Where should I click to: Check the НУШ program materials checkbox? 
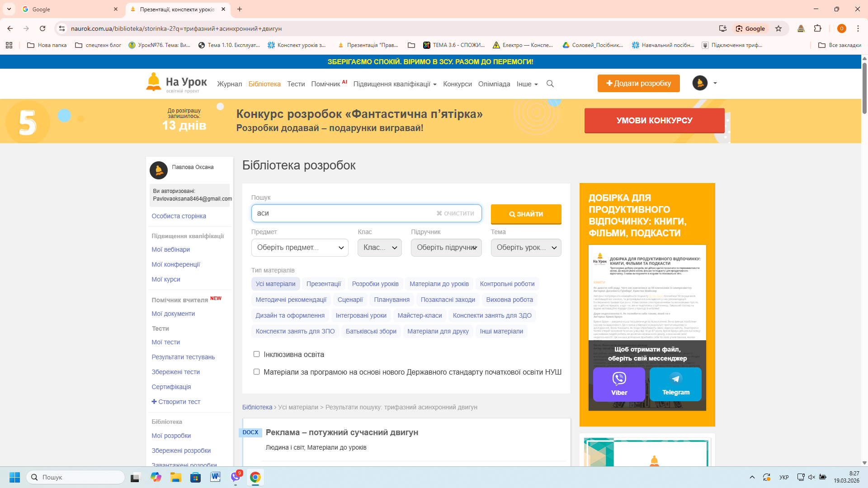[x=256, y=372]
